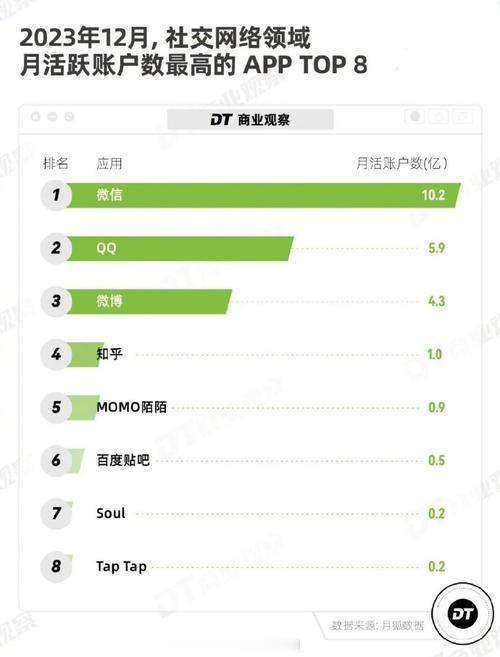Click the 微信 green bar
This screenshot has height=657, width=500.
(263, 195)
